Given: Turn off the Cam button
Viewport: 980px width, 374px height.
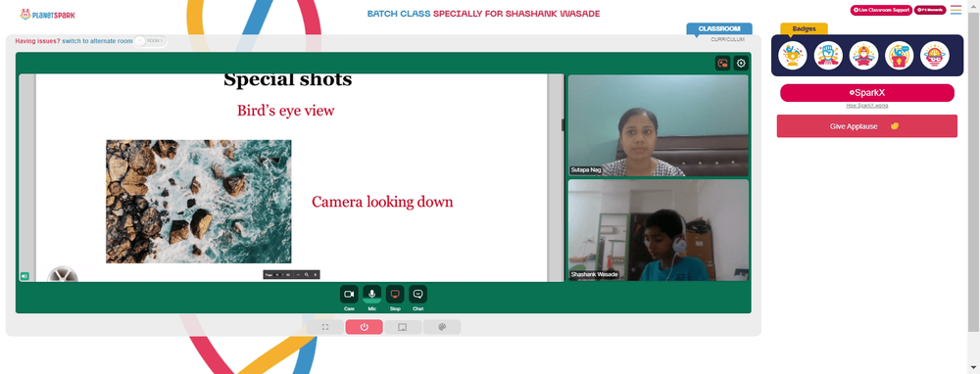Looking at the screenshot, I should tap(349, 294).
